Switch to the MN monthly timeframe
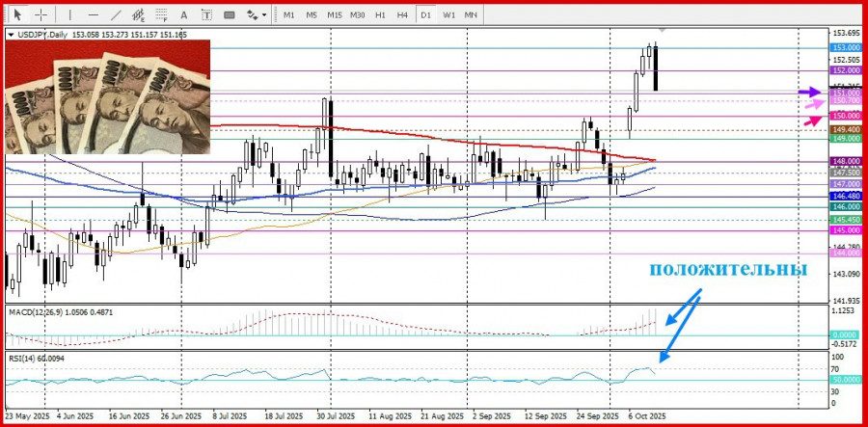This screenshot has height=427, width=868. tap(471, 14)
